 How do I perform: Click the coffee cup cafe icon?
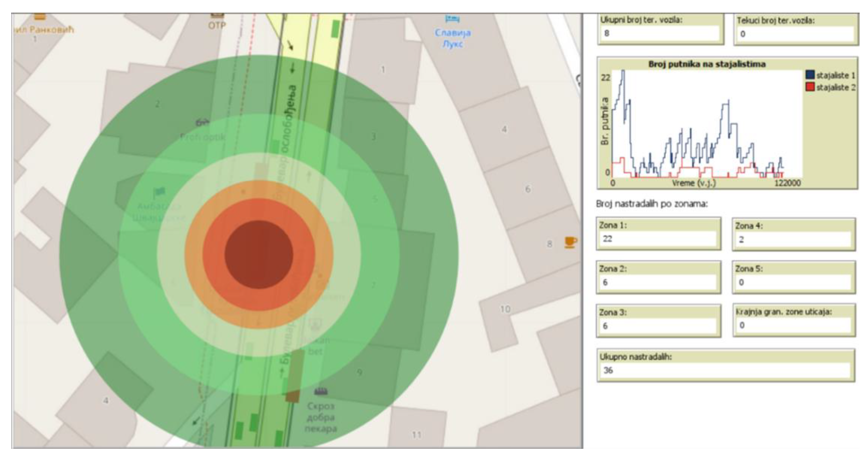pos(570,242)
